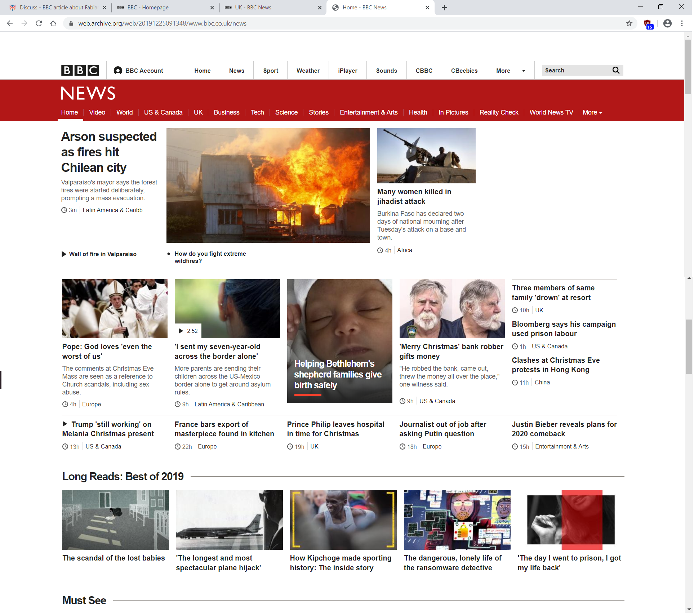
Task: Open Bloomberg campaign prison labour headline
Action: point(563,329)
